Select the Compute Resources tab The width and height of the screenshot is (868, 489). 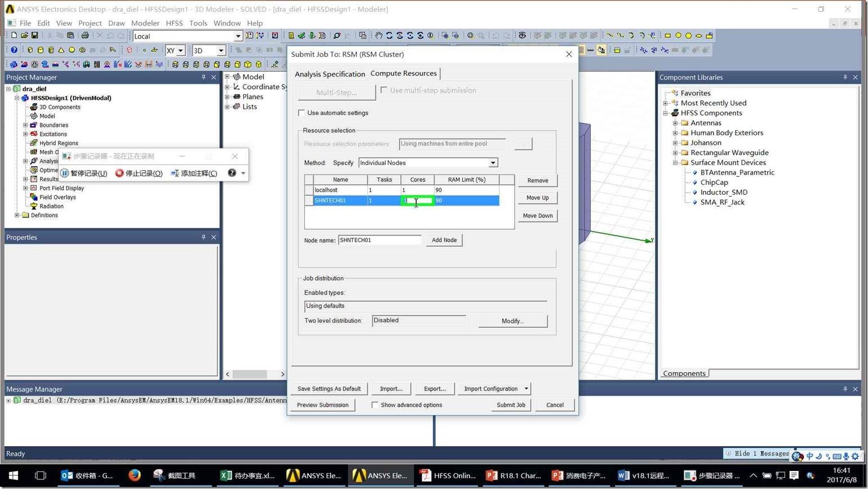click(404, 73)
